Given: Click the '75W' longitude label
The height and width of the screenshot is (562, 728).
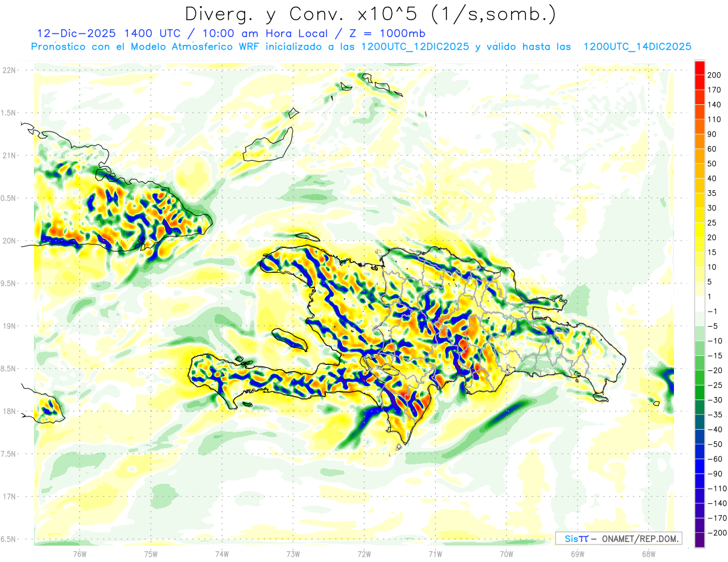Looking at the screenshot, I should (150, 554).
